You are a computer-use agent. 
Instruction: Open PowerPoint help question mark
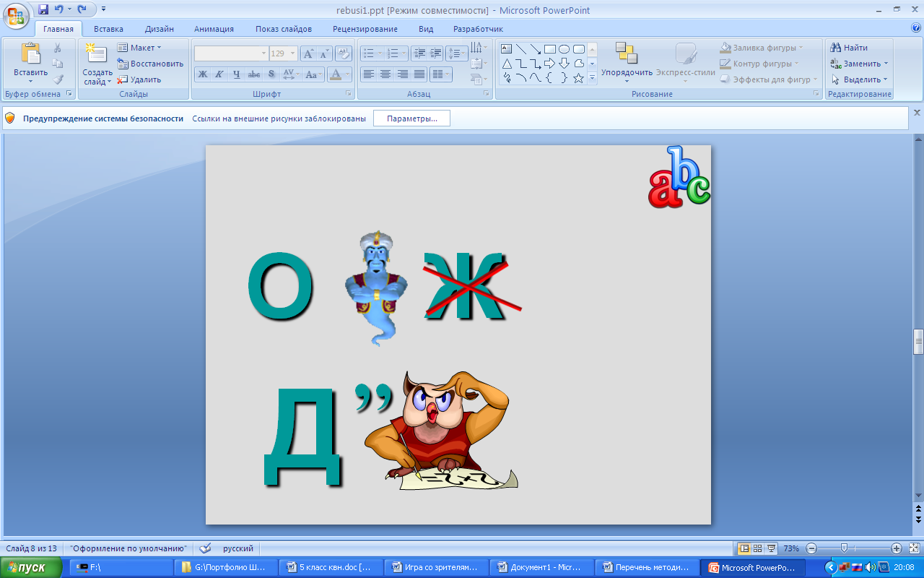click(916, 28)
